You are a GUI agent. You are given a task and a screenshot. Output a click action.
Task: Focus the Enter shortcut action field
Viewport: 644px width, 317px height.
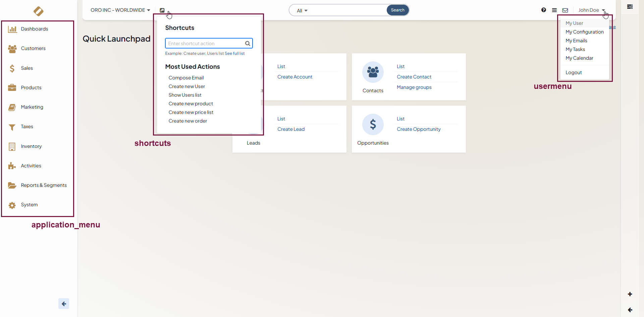tap(205, 44)
